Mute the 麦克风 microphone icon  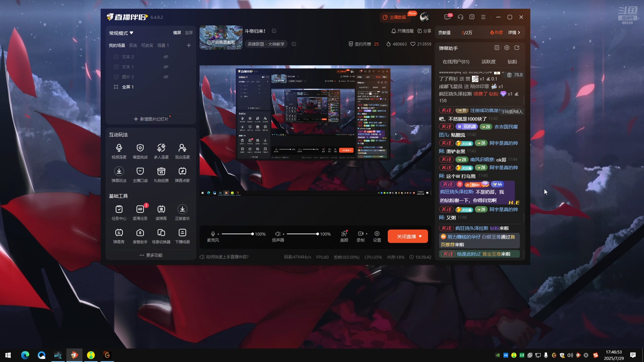click(213, 234)
